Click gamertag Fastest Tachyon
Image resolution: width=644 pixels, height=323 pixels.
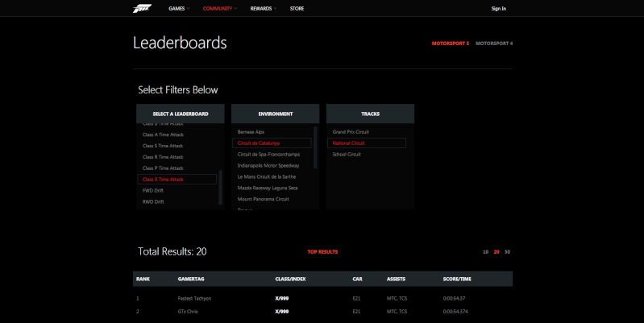pyautogui.click(x=195, y=298)
